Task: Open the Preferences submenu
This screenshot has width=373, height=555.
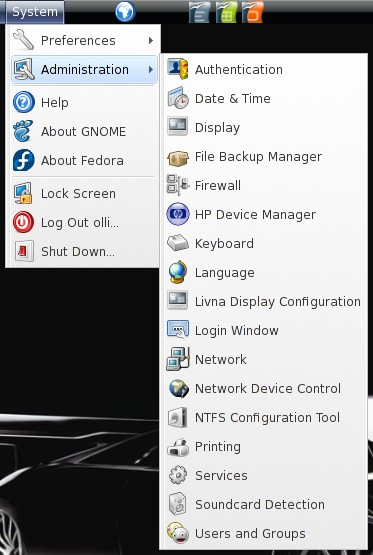Action: 84,40
